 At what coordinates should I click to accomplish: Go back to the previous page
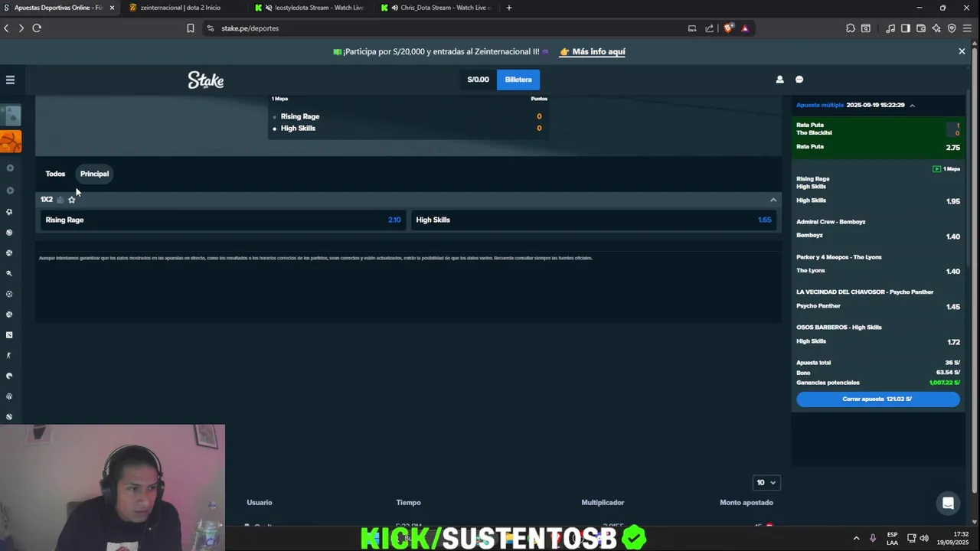[x=6, y=28]
